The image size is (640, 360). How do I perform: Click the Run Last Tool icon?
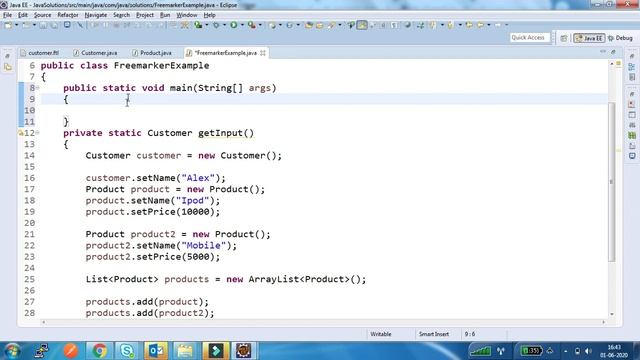coord(252,25)
